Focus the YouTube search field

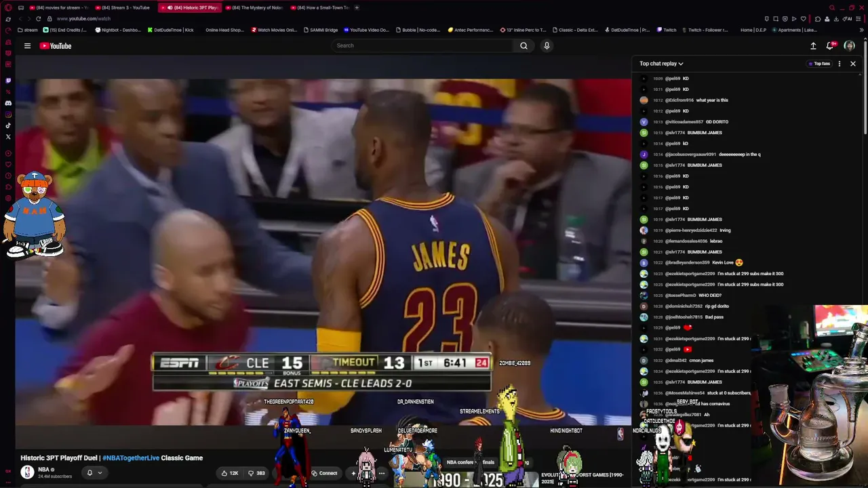[424, 45]
